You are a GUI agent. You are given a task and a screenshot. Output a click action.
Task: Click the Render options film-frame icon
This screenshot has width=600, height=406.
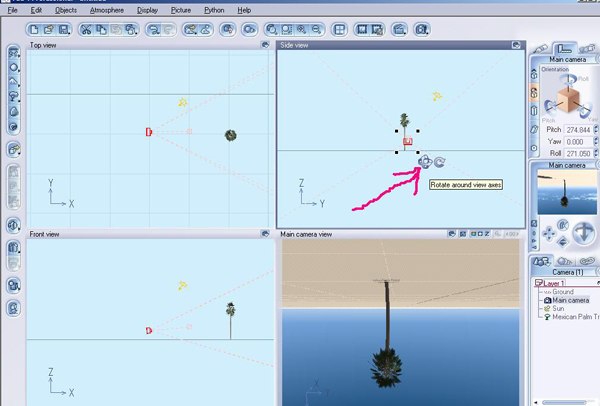[362, 29]
